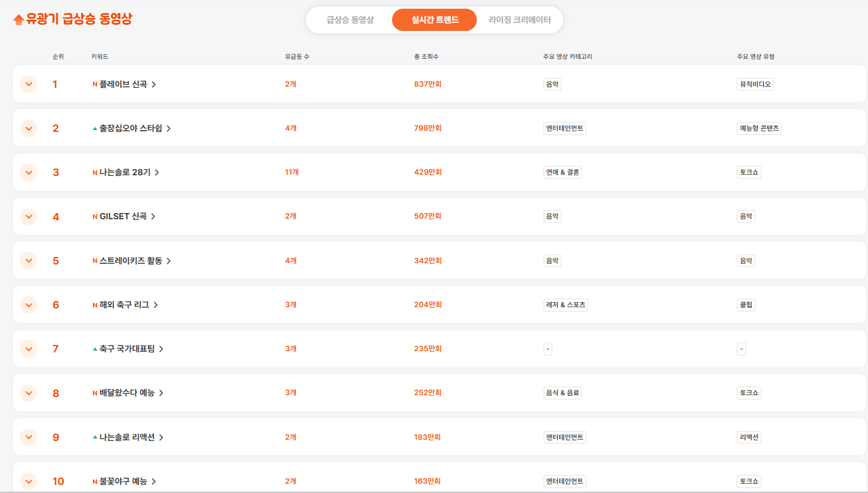
Task: Click the arrow beside 해외 축구 리그
Action: pos(155,305)
